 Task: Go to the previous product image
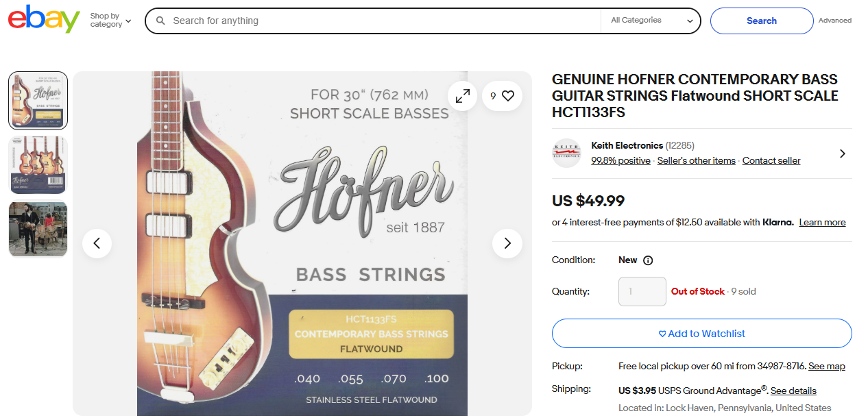(x=97, y=243)
